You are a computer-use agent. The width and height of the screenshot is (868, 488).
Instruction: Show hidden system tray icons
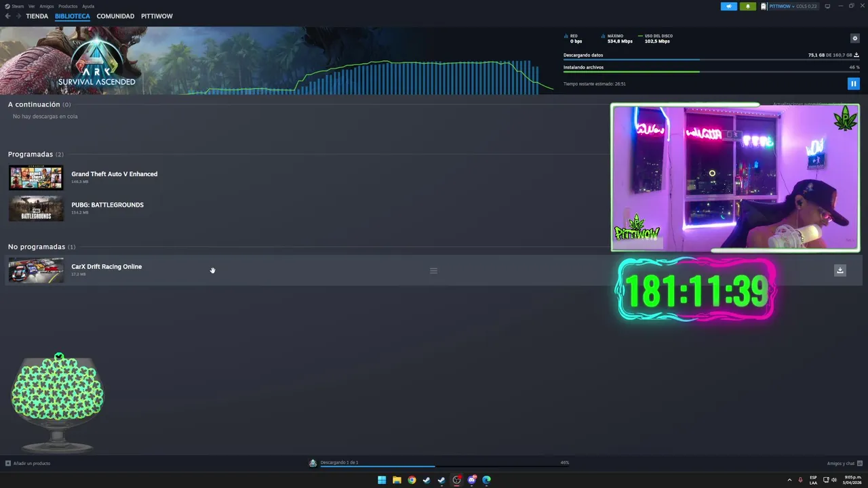[789, 480]
